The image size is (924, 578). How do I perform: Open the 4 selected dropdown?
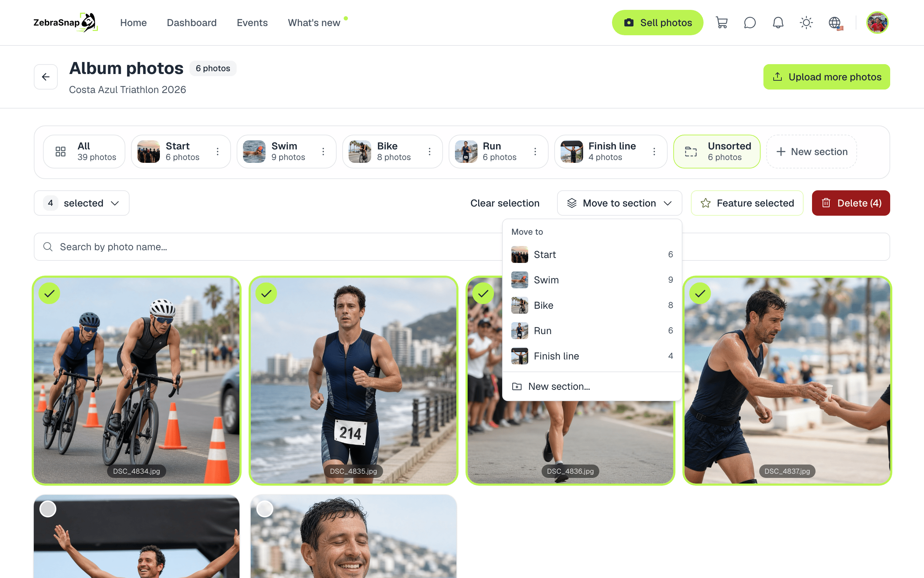pyautogui.click(x=82, y=203)
